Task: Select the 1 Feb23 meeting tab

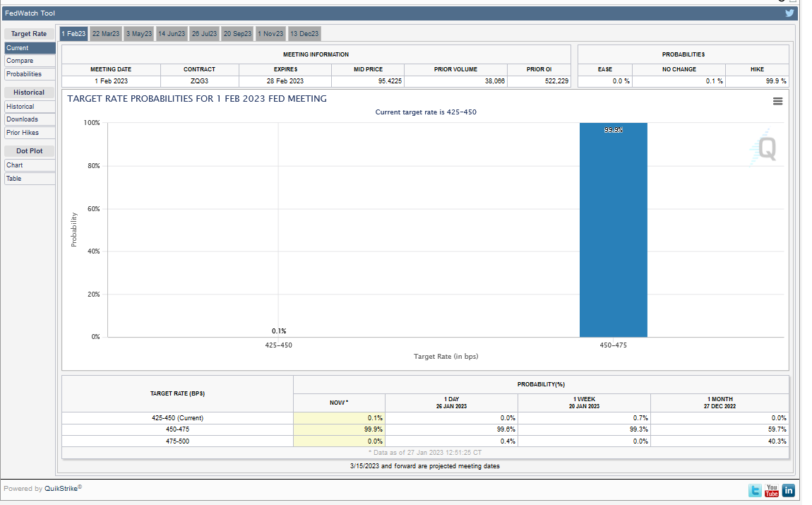Action: 73,34
